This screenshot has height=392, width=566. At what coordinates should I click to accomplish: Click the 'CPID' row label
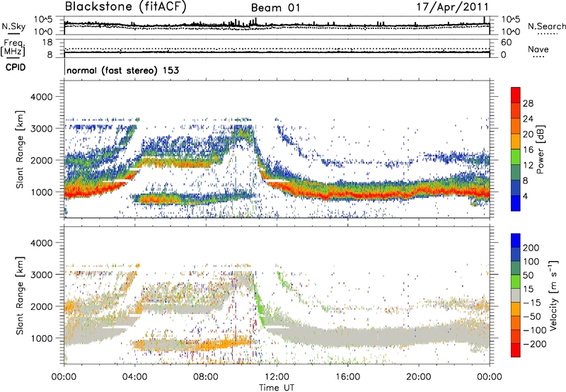point(16,67)
